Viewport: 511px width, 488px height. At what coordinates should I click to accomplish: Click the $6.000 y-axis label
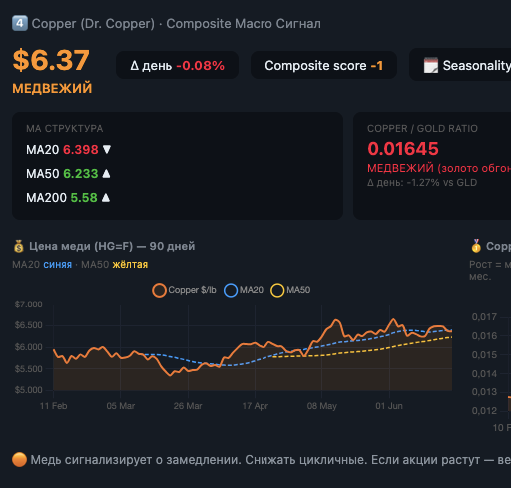point(29,347)
